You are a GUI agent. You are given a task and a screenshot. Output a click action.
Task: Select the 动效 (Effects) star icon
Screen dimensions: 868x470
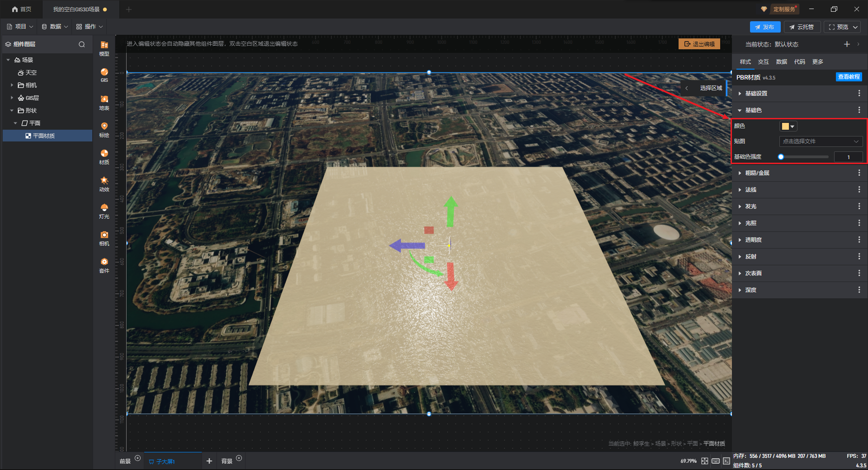coord(104,183)
